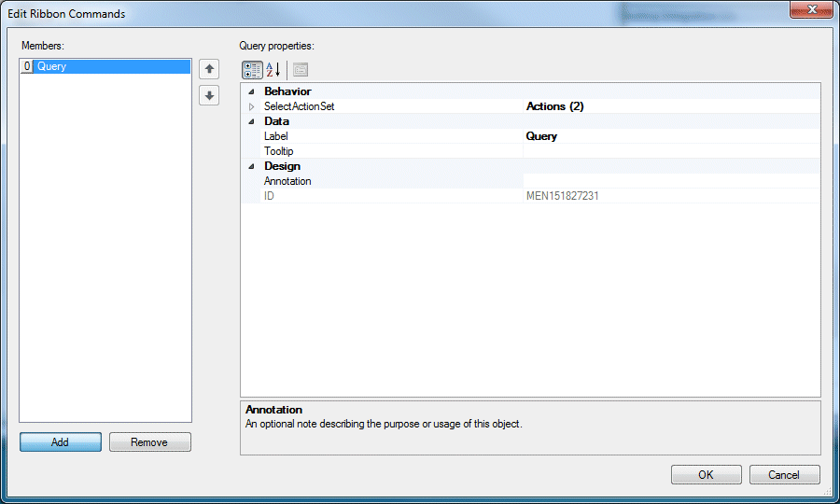Image resolution: width=840 pixels, height=504 pixels.
Task: Sort properties alphabetically with A-Z icon
Action: (x=273, y=70)
